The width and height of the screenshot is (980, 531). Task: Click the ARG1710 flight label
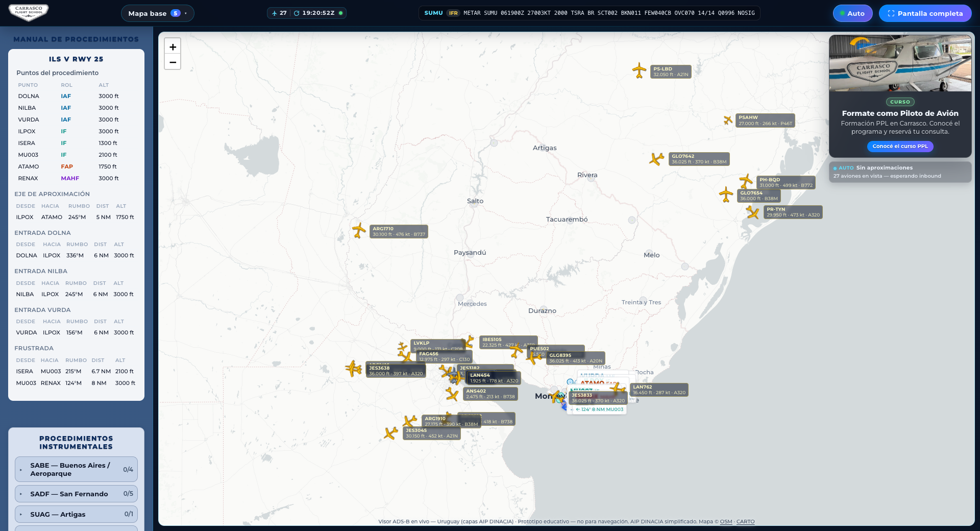(x=399, y=231)
